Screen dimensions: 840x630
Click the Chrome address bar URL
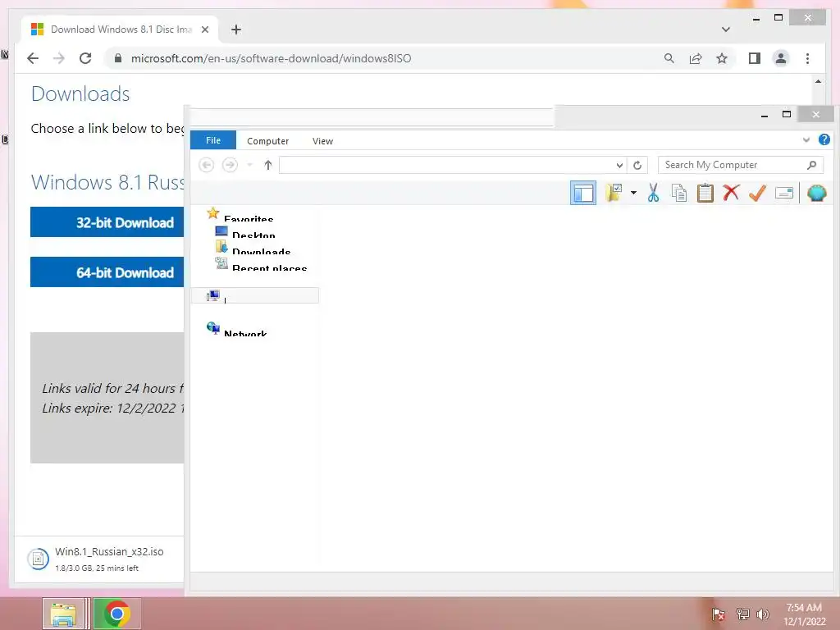271,58
